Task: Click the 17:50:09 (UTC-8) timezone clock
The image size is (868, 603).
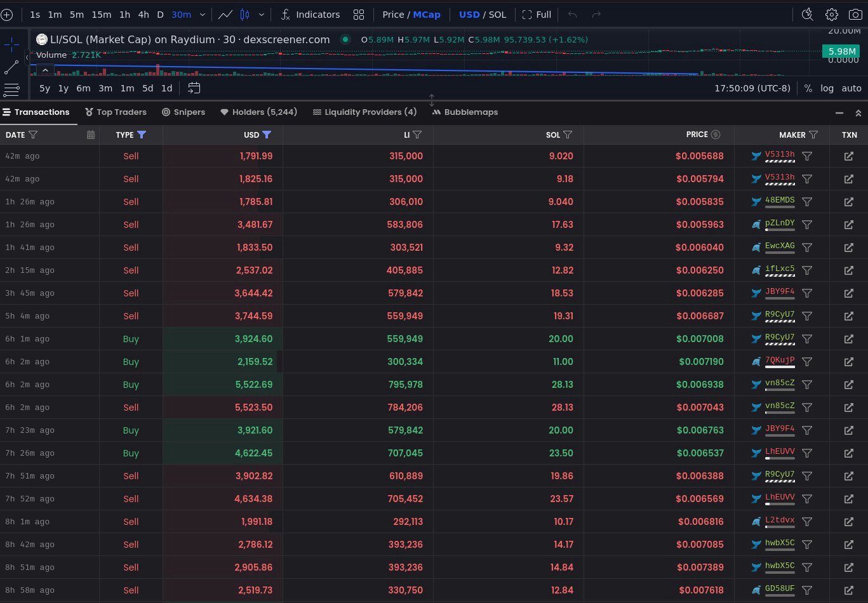Action: (x=752, y=88)
